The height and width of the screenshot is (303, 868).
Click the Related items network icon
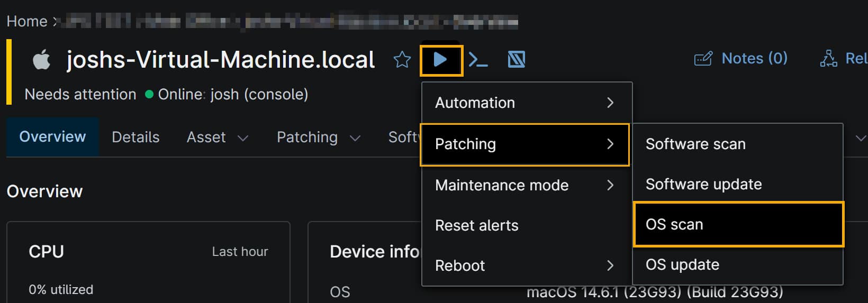[x=828, y=59]
